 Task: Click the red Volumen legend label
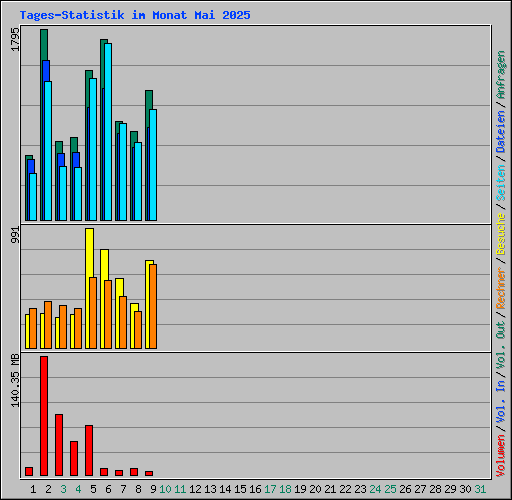click(500, 455)
